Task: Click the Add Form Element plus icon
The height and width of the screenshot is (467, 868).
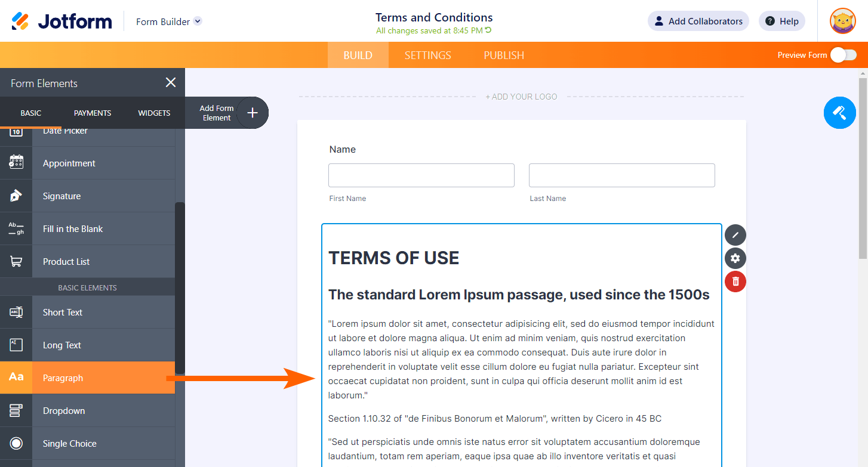Action: pyautogui.click(x=253, y=113)
